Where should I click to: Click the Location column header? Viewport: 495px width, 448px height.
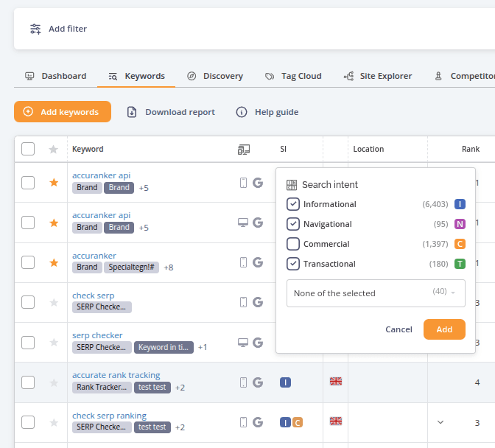click(368, 149)
